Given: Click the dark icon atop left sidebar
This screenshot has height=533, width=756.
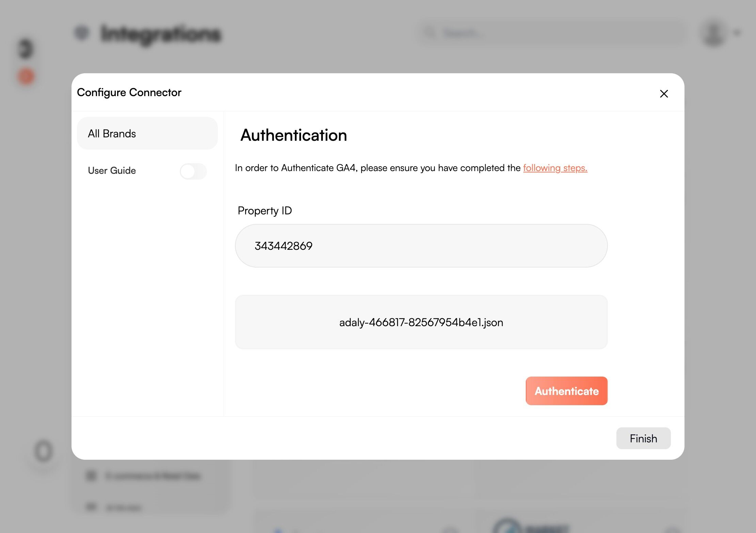Looking at the screenshot, I should (x=26, y=49).
